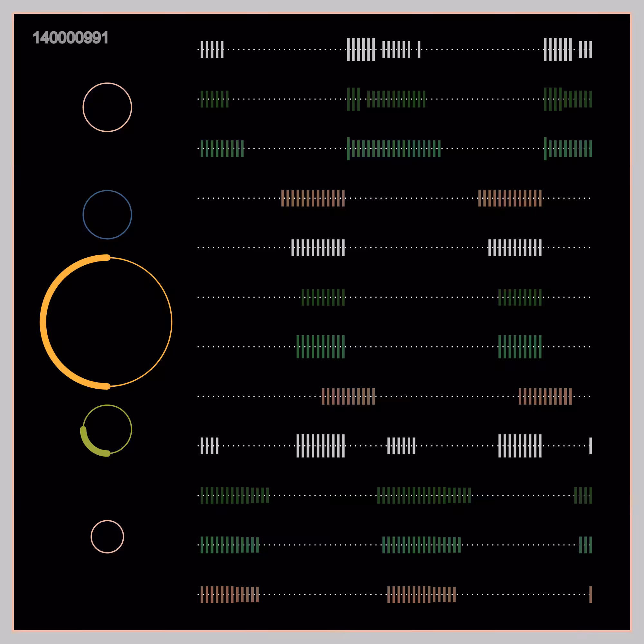
Task: Select the first brown cluster in the eighth row
Action: [348, 396]
